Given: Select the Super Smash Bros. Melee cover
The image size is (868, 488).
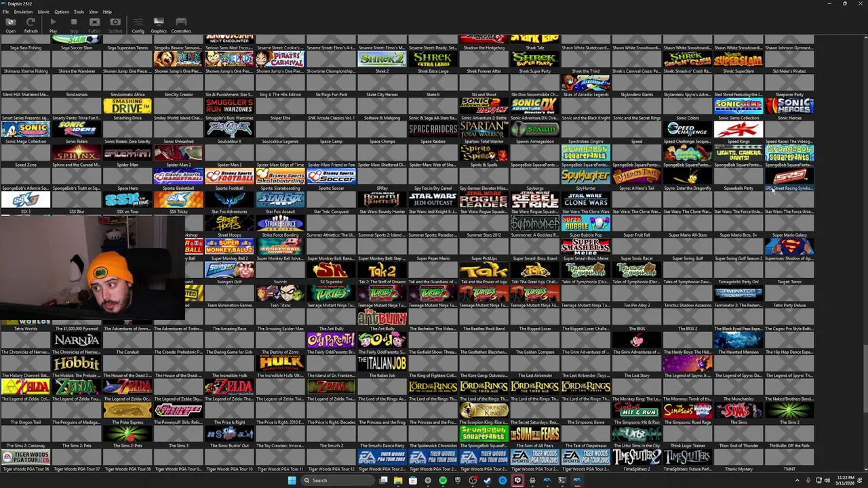Looking at the screenshot, I should click(585, 246).
